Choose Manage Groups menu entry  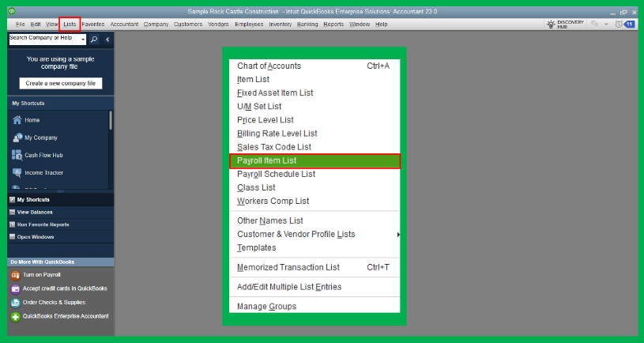tap(314, 307)
